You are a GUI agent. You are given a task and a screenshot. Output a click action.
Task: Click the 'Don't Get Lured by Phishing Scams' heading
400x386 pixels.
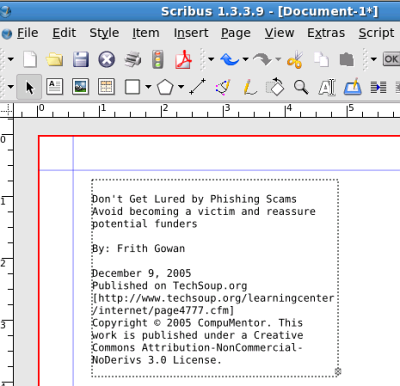pos(194,199)
